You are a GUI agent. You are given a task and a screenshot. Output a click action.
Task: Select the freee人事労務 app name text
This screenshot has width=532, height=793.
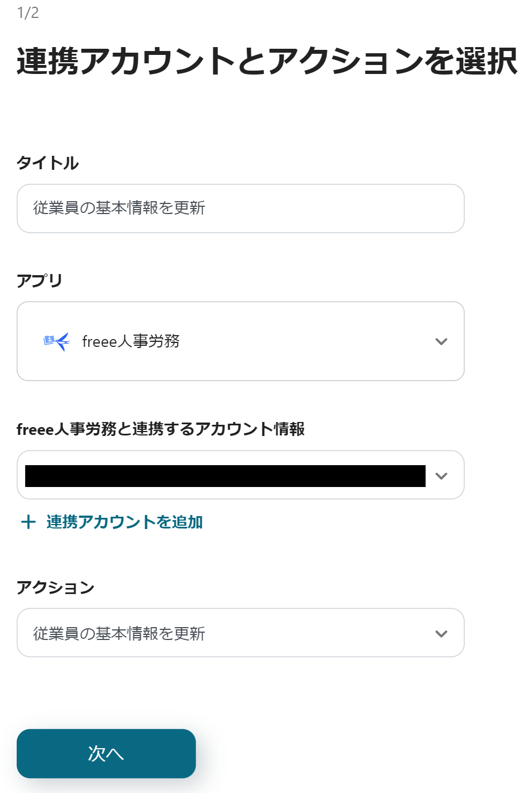(130, 341)
